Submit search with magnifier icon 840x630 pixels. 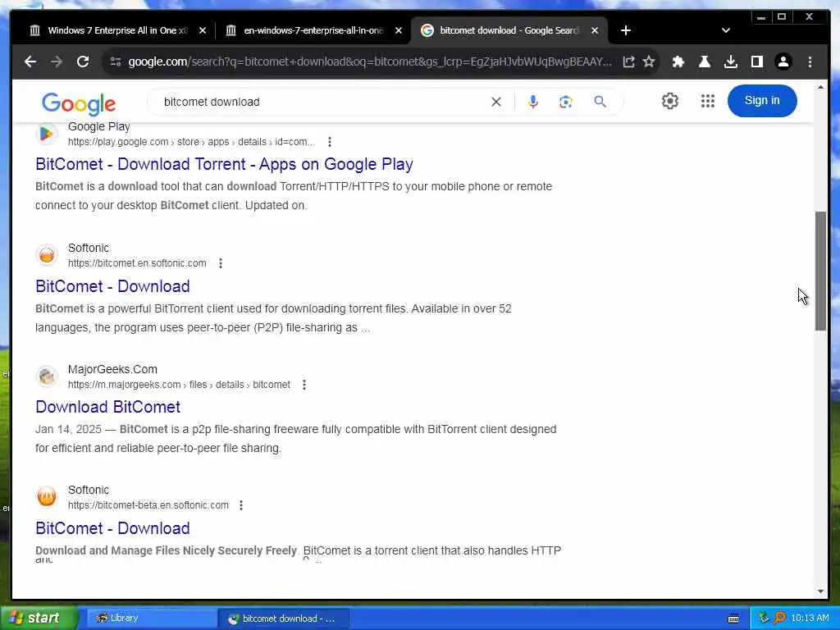click(x=600, y=101)
